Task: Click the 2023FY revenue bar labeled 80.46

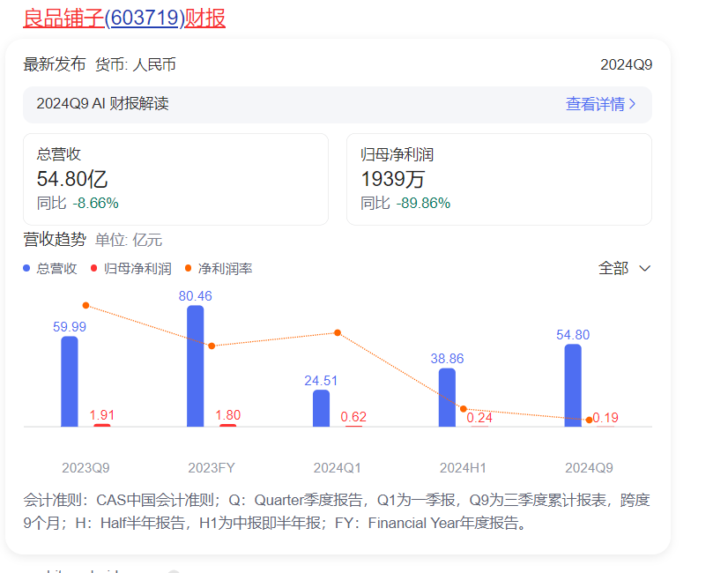Action: point(196,366)
